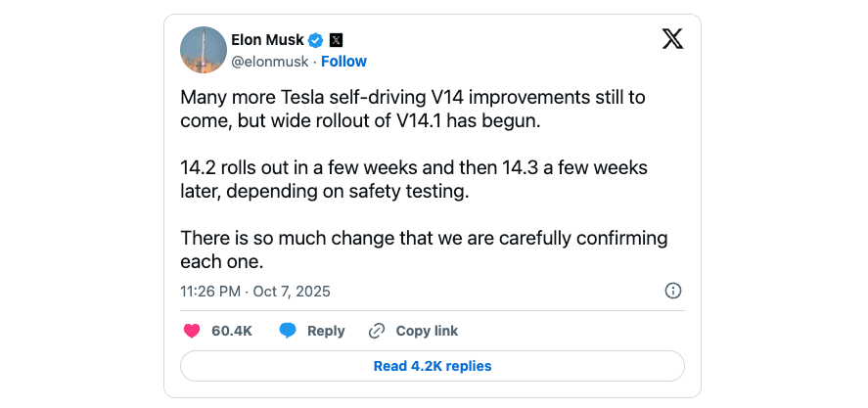Click the chain link copy icon

(377, 331)
